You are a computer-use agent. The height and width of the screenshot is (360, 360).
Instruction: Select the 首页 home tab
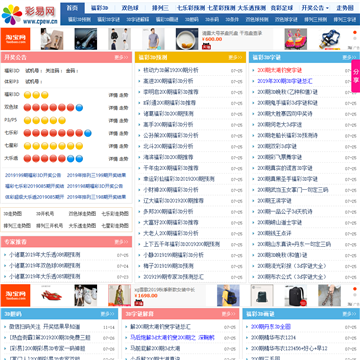coord(72,8)
